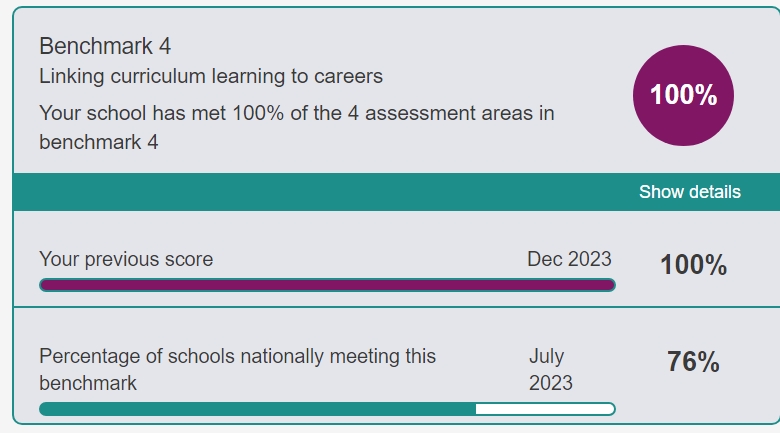This screenshot has height=433, width=780.
Task: Click the purple previous score progress bar
Action: [327, 285]
